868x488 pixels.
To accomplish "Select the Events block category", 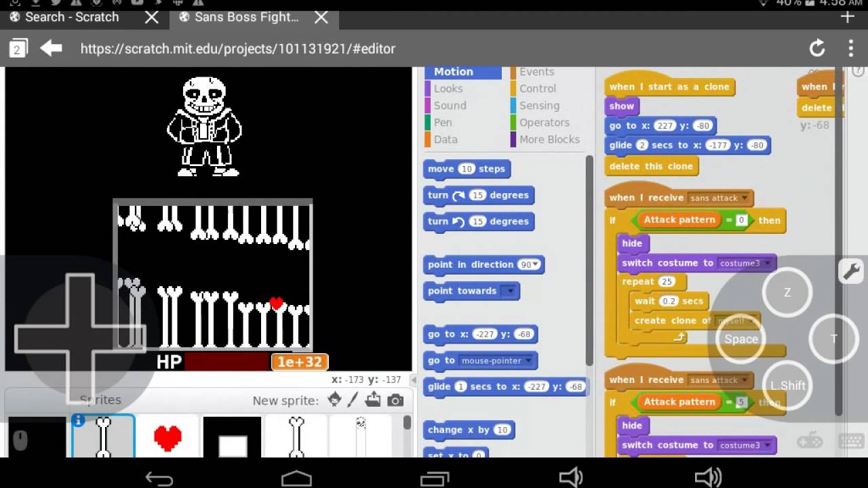I will (x=536, y=72).
